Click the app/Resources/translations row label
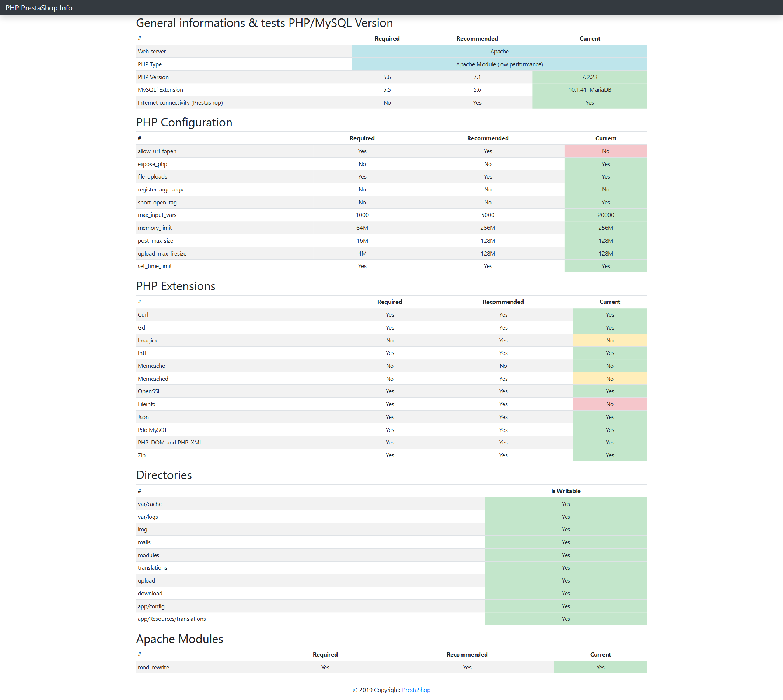783x700 pixels. click(172, 619)
